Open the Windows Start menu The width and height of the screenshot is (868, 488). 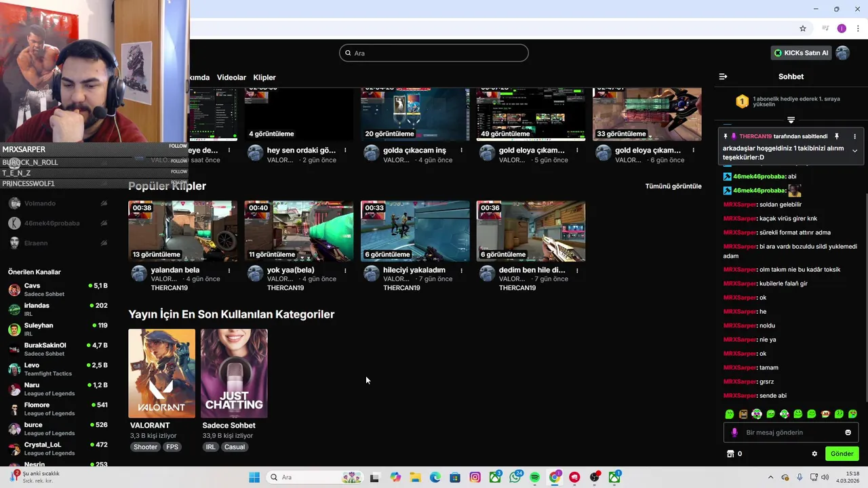click(254, 477)
